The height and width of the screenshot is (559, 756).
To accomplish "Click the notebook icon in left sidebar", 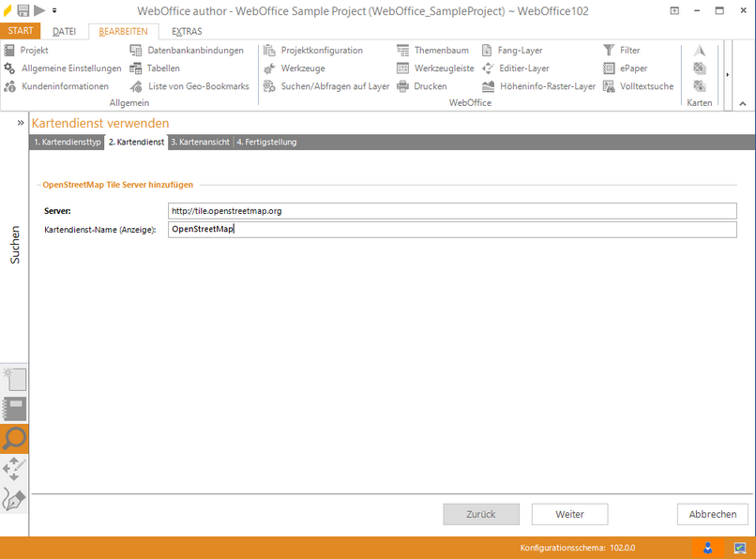I will (x=15, y=409).
